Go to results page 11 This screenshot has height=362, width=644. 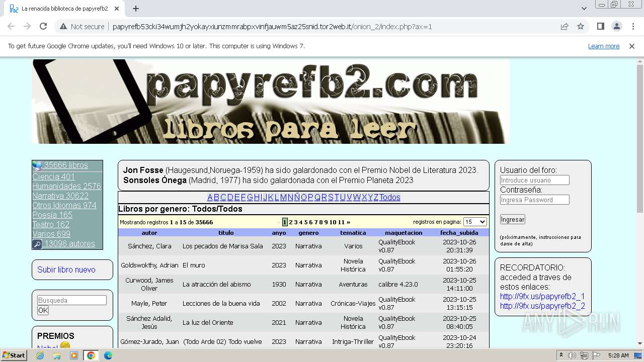[341, 222]
